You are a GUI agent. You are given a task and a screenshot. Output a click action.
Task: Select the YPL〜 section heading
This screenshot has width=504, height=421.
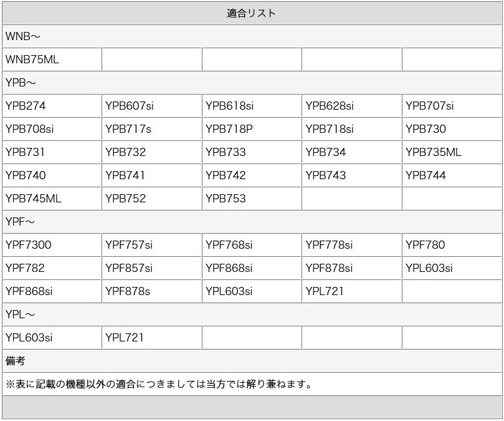click(x=251, y=314)
